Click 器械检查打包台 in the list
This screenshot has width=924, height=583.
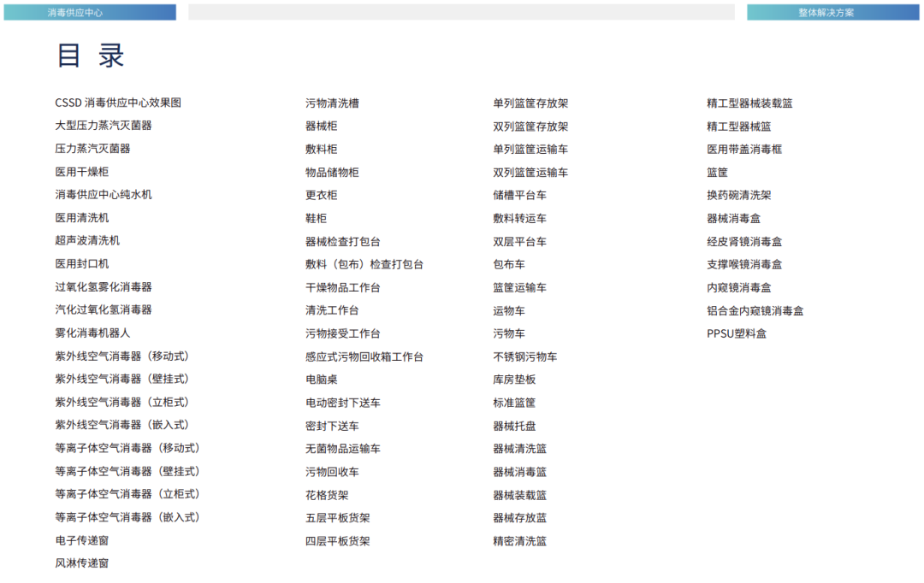341,240
